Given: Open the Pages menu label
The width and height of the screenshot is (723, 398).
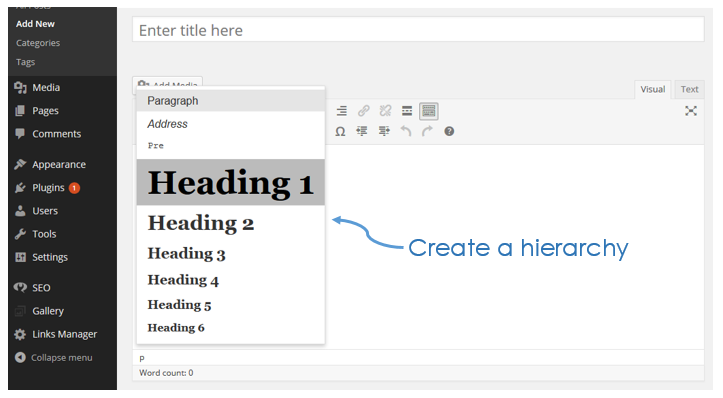Looking at the screenshot, I should (45, 111).
